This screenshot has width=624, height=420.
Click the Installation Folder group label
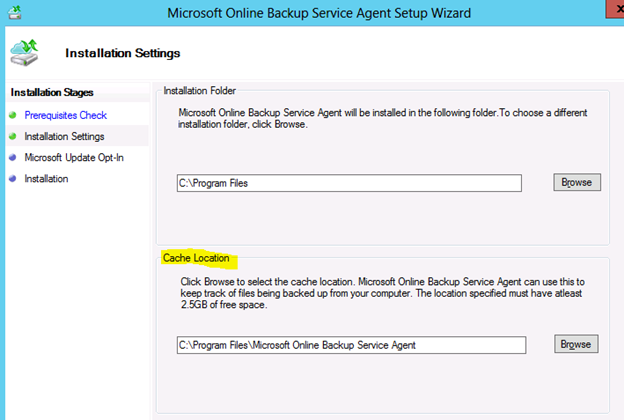(x=199, y=91)
